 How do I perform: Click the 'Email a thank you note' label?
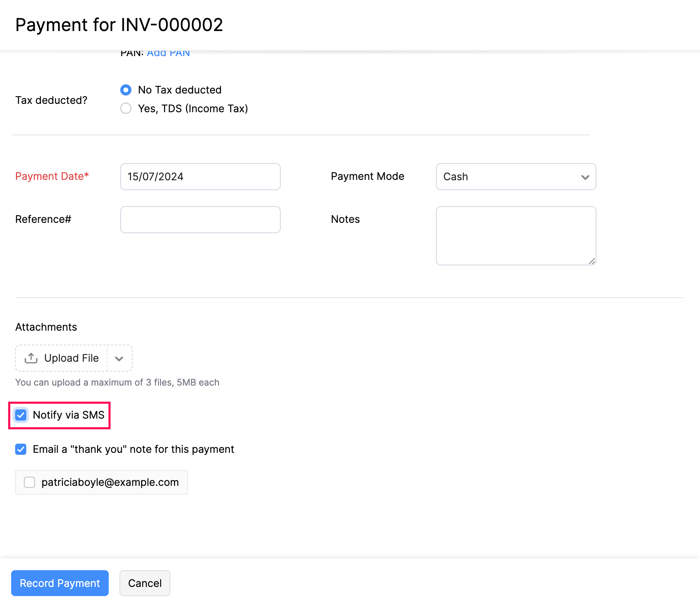click(133, 449)
